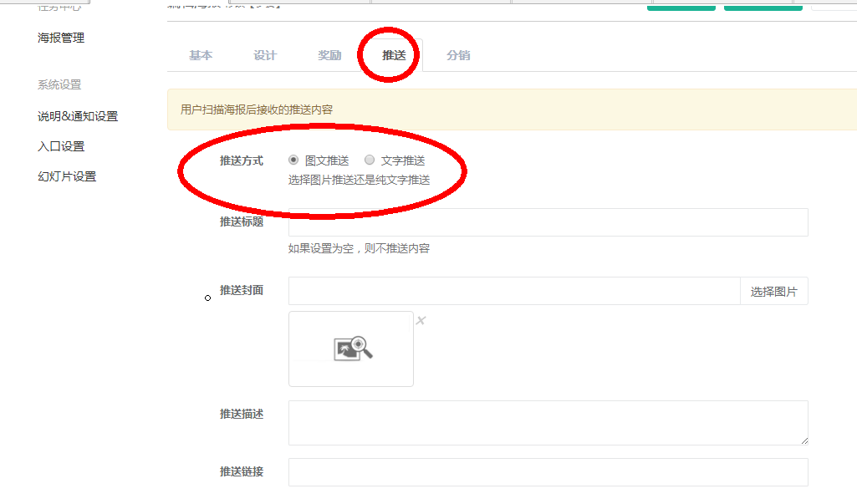Click the 推送标题 input field
The image size is (857, 504).
[x=548, y=222]
